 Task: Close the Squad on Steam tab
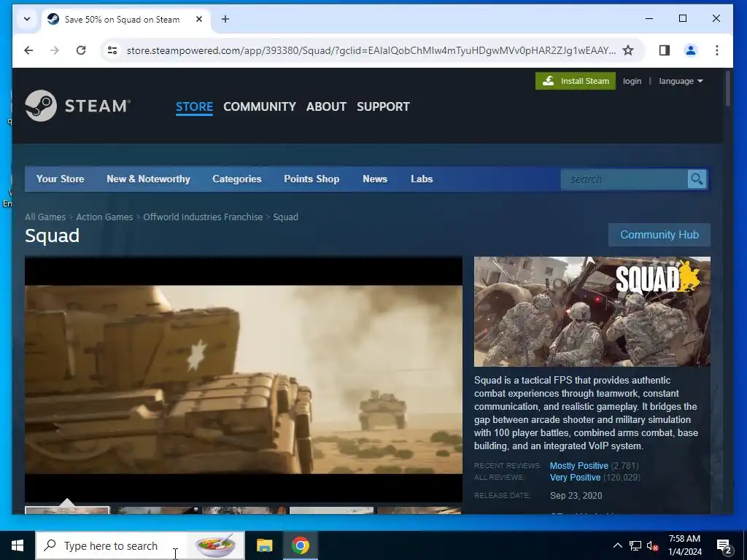(x=199, y=19)
